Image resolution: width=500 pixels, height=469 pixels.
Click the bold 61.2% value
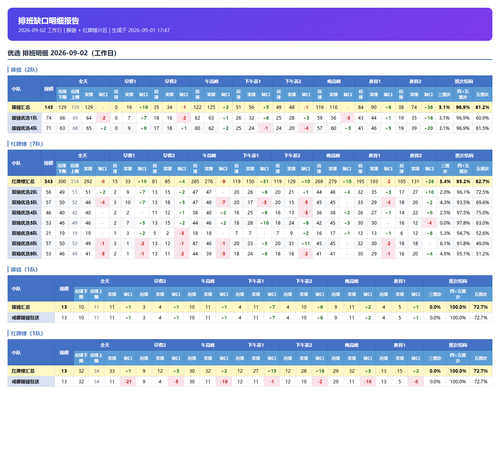[x=482, y=107]
